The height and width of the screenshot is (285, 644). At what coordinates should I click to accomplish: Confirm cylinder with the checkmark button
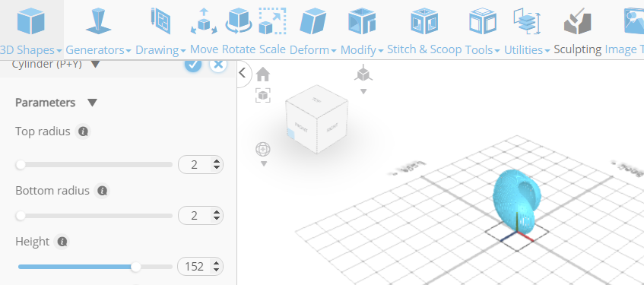193,64
